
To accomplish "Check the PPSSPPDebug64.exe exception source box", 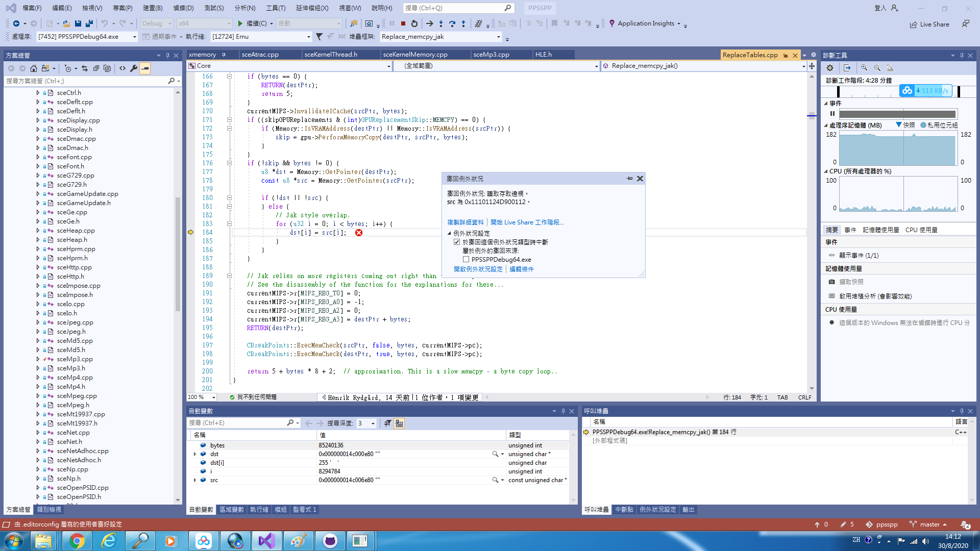I will pos(466,260).
